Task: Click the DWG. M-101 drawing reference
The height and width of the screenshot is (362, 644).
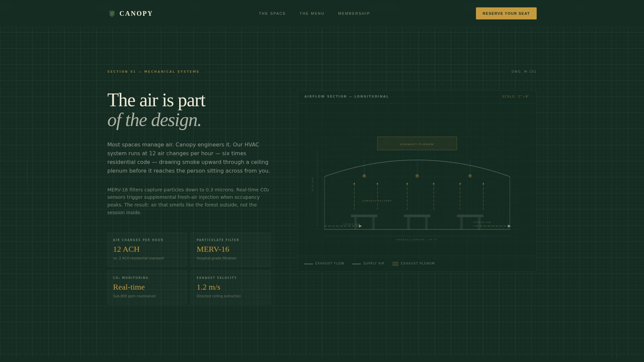Action: tap(524, 71)
